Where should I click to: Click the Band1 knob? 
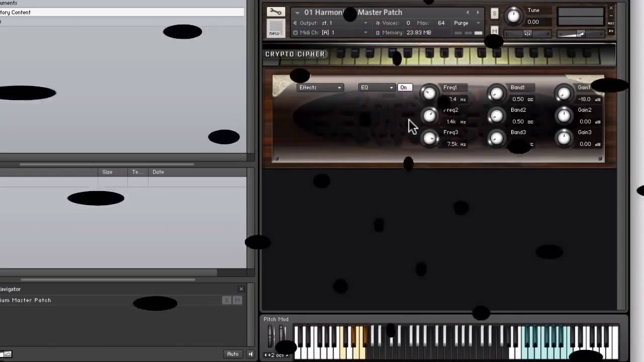(x=496, y=93)
